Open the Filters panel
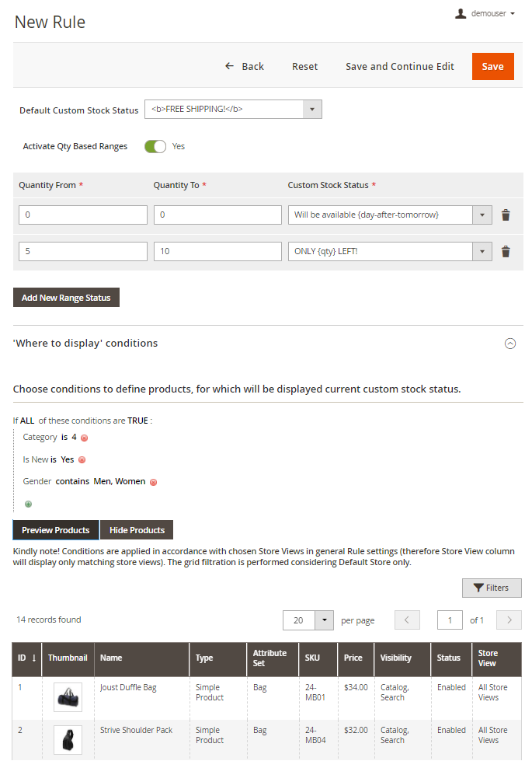Image resolution: width=532 pixels, height=768 pixels. (x=492, y=588)
